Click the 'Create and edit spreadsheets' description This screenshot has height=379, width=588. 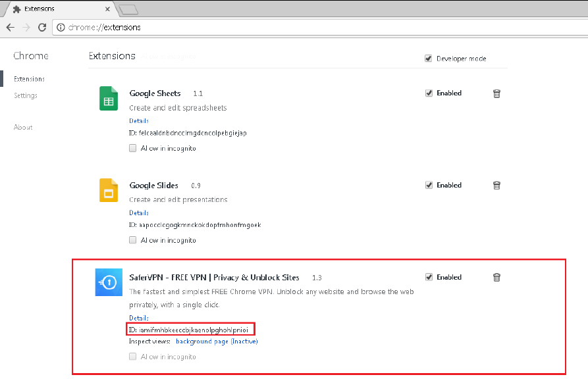pos(178,108)
